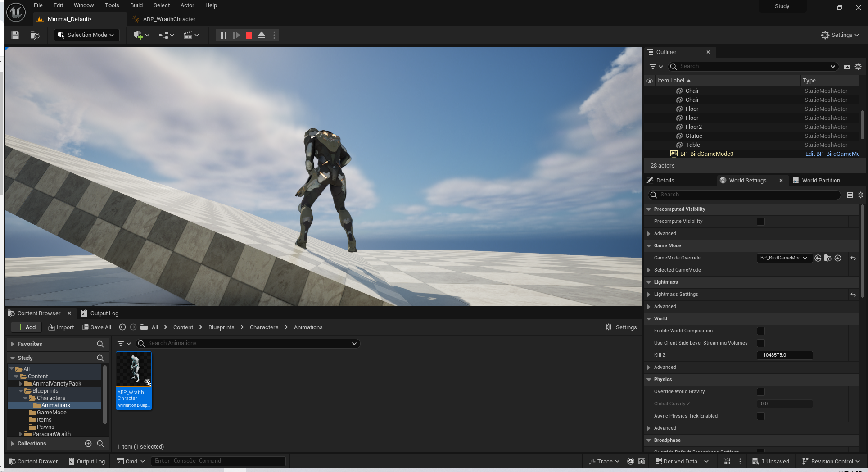Toggle Precompute Visibility checkbox
This screenshot has width=868, height=472.
pyautogui.click(x=761, y=222)
